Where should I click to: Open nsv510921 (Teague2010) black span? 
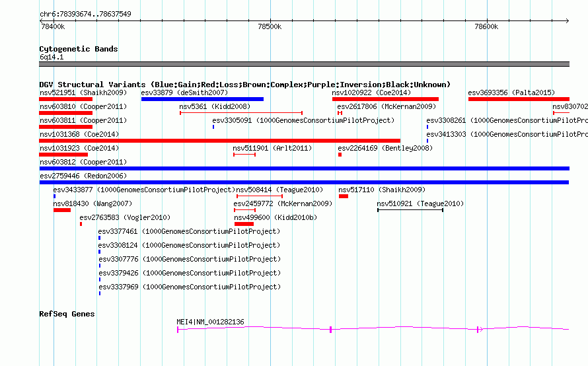410,210
